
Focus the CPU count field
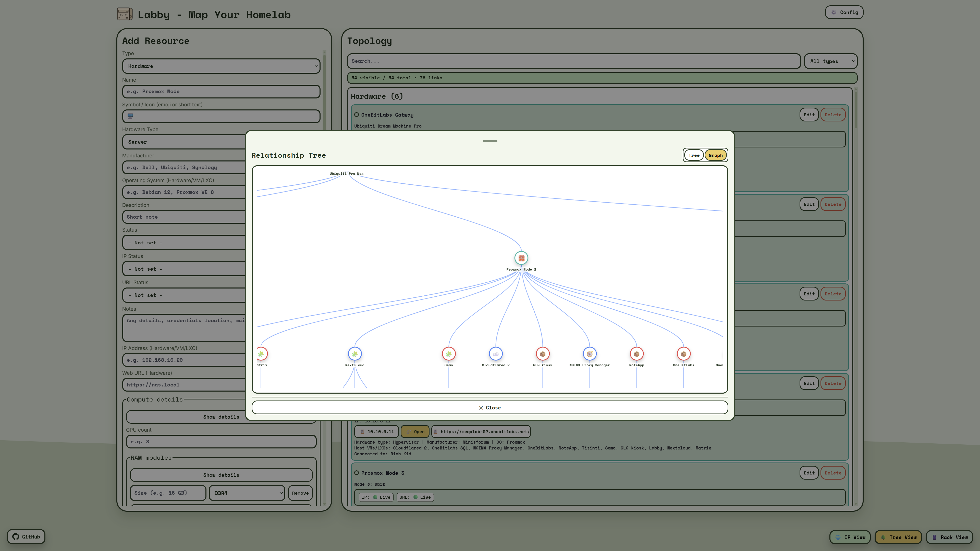point(221,442)
